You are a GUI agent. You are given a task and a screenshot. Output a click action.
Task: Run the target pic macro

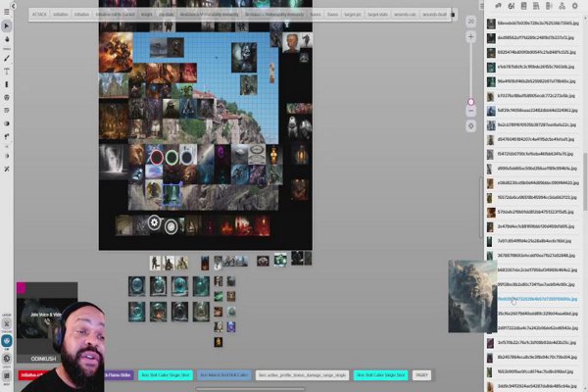pos(353,15)
